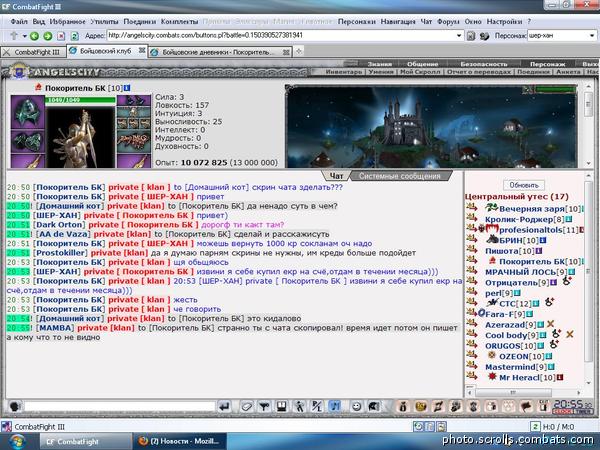Viewport: 600px width, 450px height.
Task: Click the eraser clear-chat icon
Action: [247, 406]
